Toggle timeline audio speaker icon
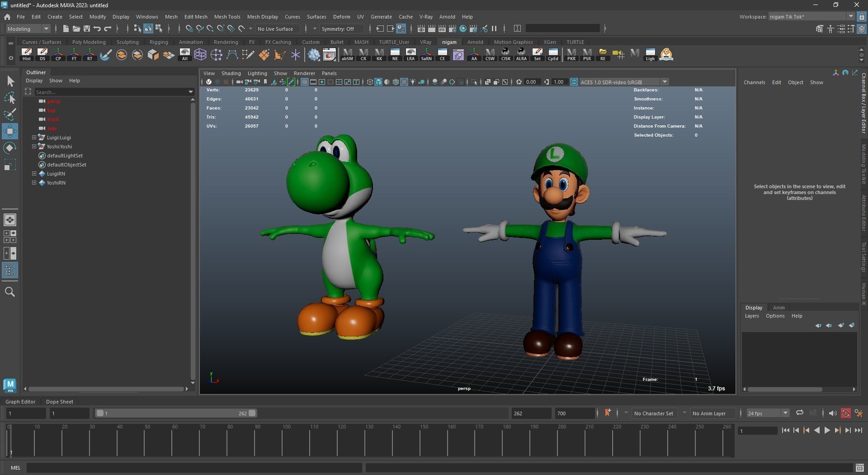 click(x=832, y=413)
